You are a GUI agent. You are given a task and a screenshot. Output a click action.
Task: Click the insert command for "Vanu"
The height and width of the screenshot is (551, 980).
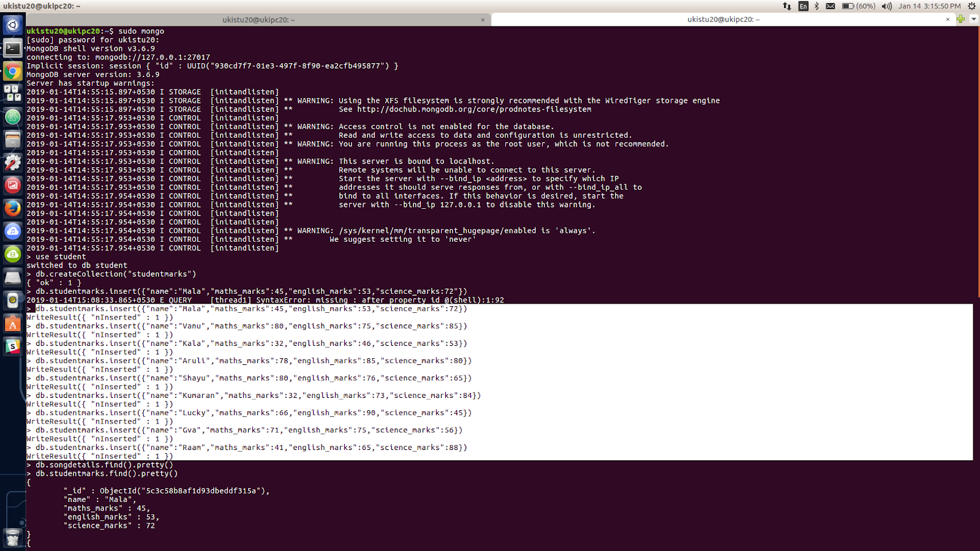pyautogui.click(x=251, y=326)
